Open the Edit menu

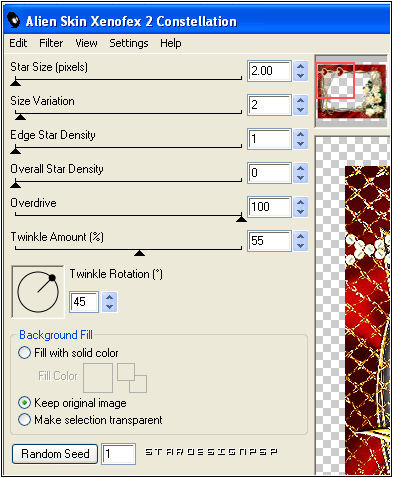[x=18, y=43]
